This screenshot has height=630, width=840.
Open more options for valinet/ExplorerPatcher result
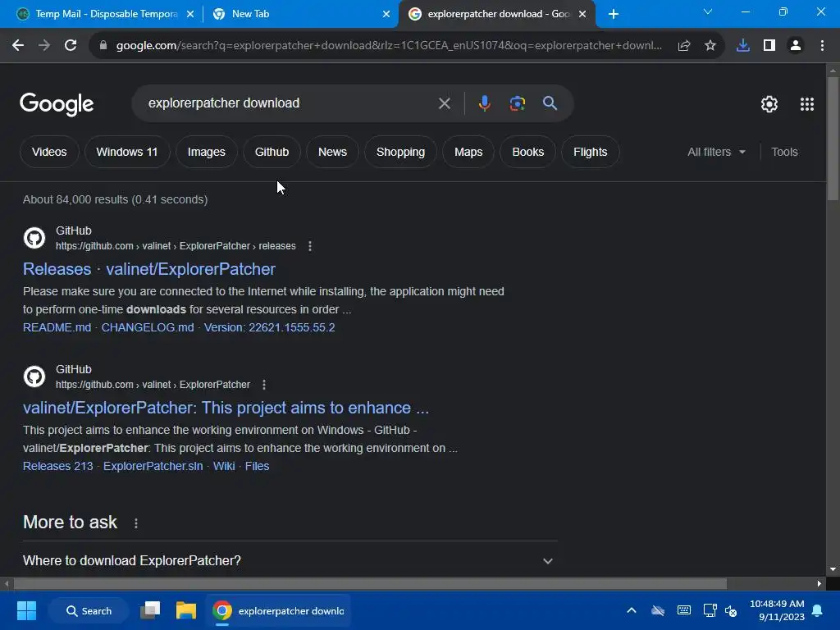click(263, 385)
